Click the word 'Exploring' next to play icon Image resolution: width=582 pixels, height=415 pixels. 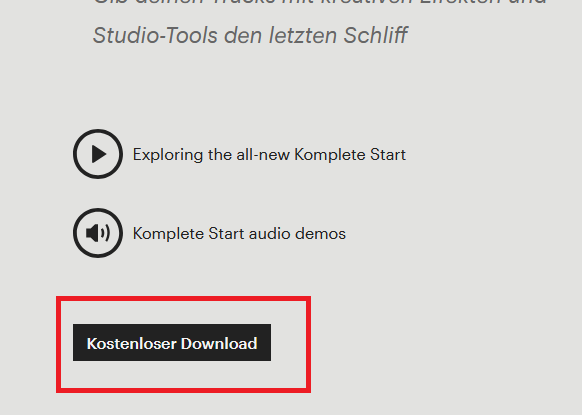(168, 155)
